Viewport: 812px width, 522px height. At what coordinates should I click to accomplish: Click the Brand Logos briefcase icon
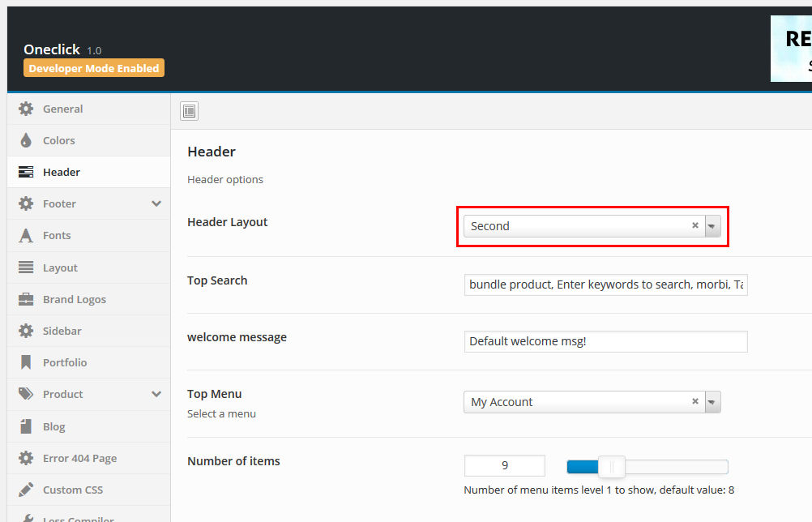click(26, 299)
